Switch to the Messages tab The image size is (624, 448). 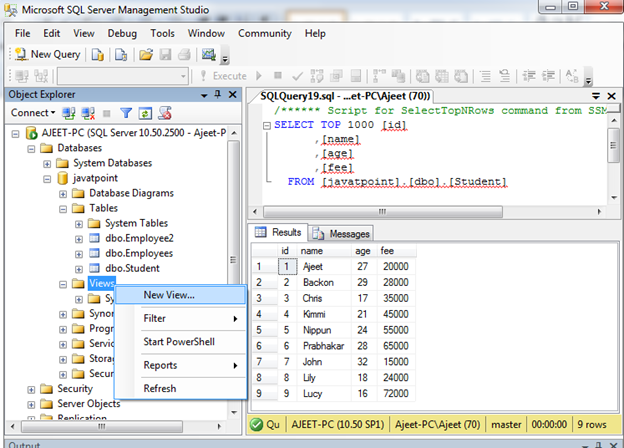coord(341,234)
